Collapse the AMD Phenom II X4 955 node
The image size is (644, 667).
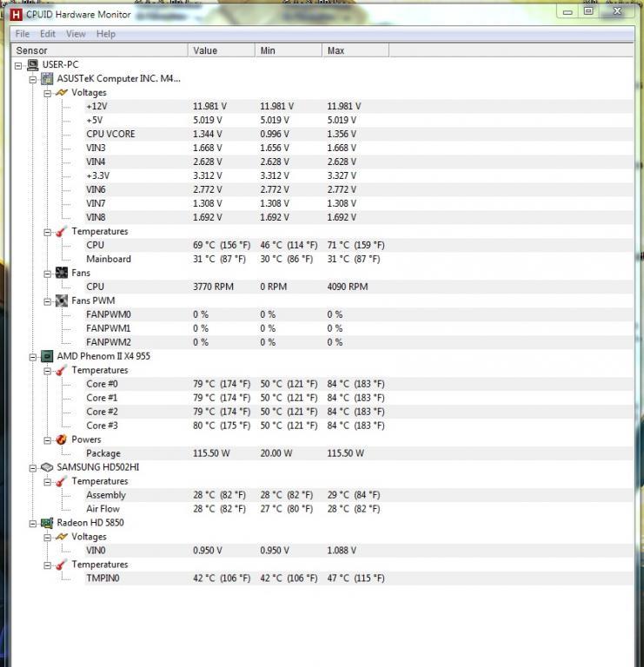pos(33,357)
